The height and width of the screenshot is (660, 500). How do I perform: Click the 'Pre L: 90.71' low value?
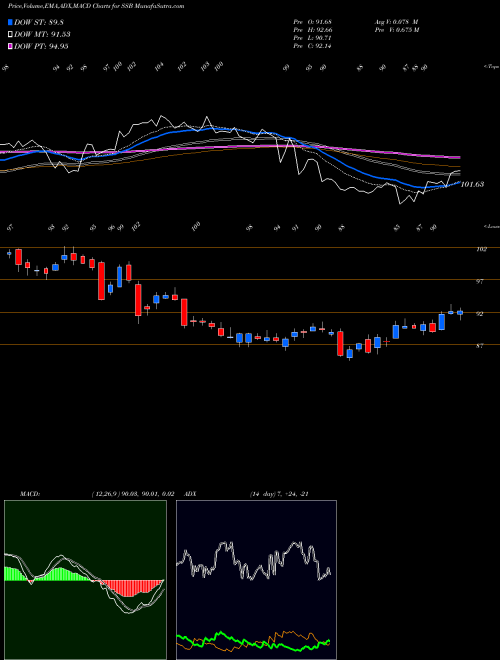tap(312, 38)
